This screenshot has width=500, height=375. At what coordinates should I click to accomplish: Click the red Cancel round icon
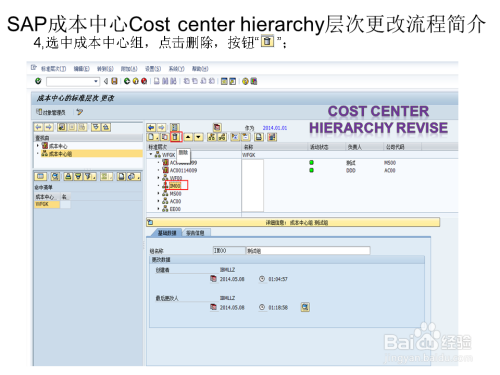point(144,81)
